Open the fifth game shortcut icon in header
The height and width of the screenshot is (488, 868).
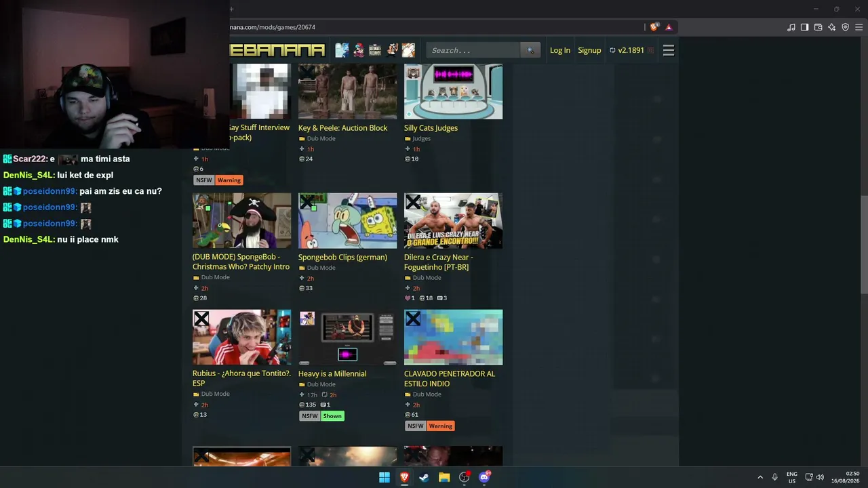(408, 50)
